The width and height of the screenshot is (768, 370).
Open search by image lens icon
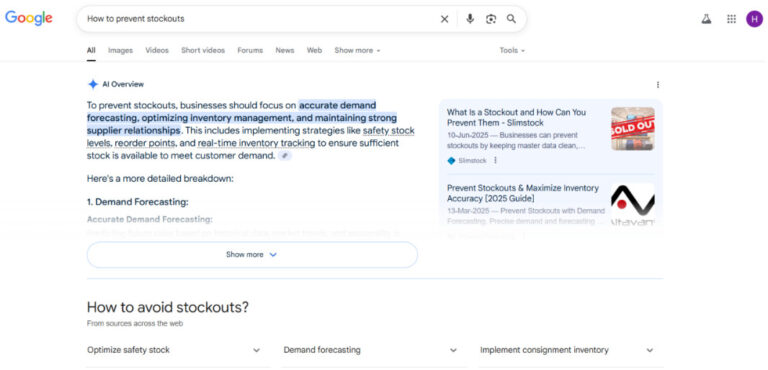pyautogui.click(x=491, y=19)
